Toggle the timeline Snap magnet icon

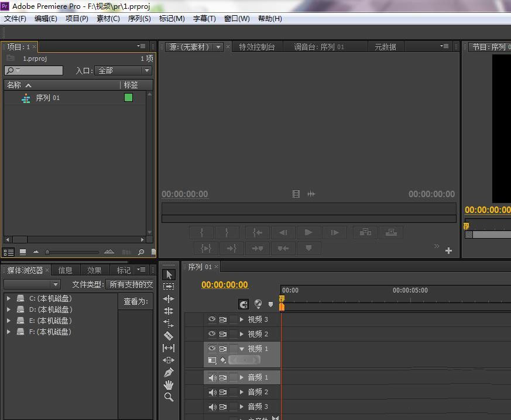244,304
